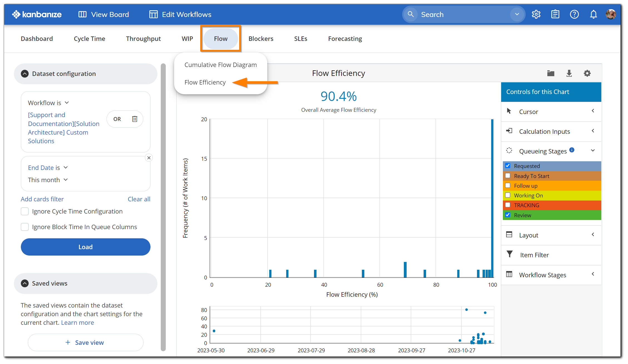The image size is (628, 364).
Task: Open the Item Filter control icon
Action: click(x=510, y=254)
